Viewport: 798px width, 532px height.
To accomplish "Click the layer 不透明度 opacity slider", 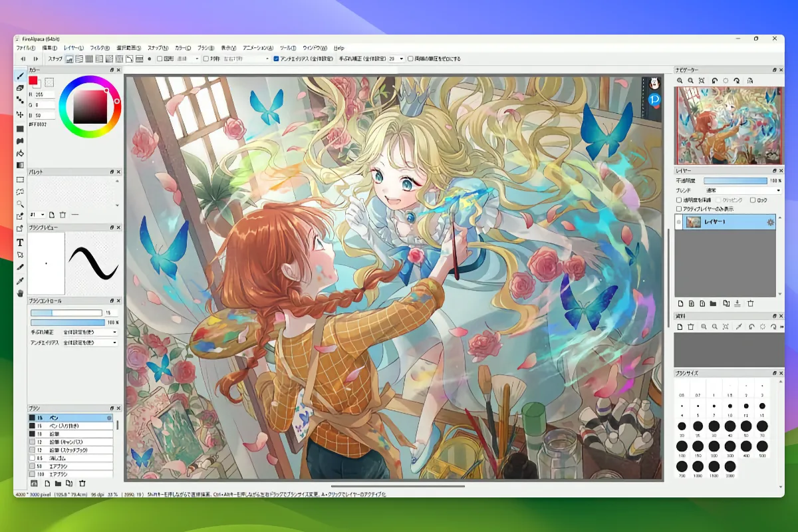I will 735,180.
